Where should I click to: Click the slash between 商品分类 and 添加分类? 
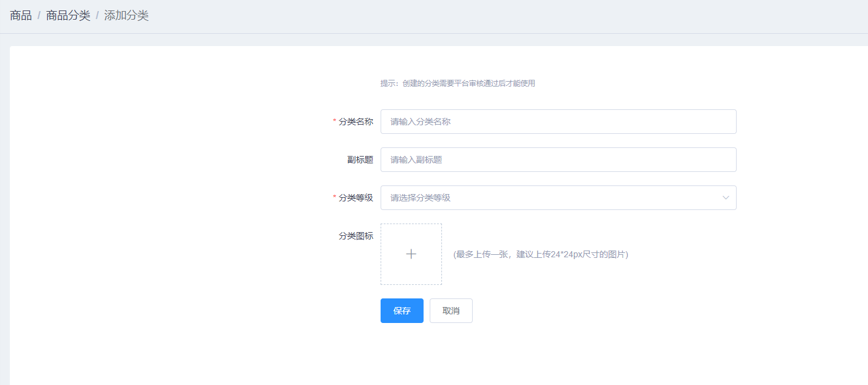point(97,15)
